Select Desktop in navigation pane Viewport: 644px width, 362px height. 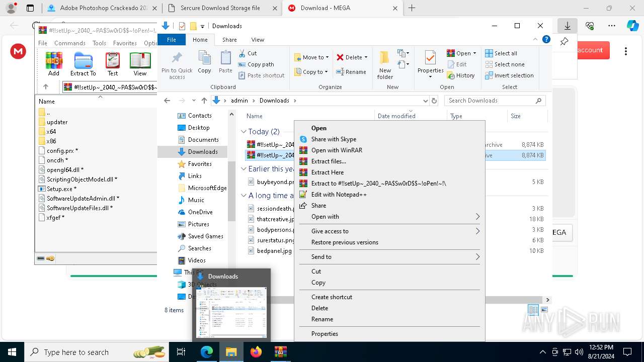198,128
